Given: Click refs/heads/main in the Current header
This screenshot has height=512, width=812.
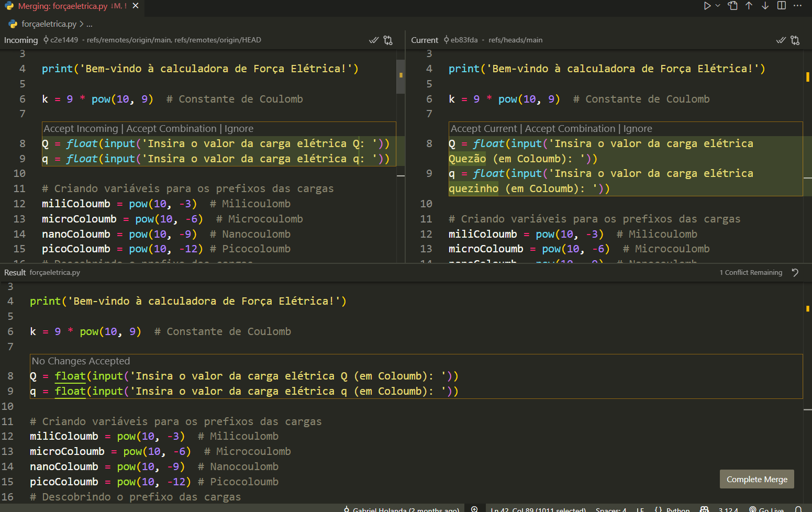Looking at the screenshot, I should (x=515, y=40).
